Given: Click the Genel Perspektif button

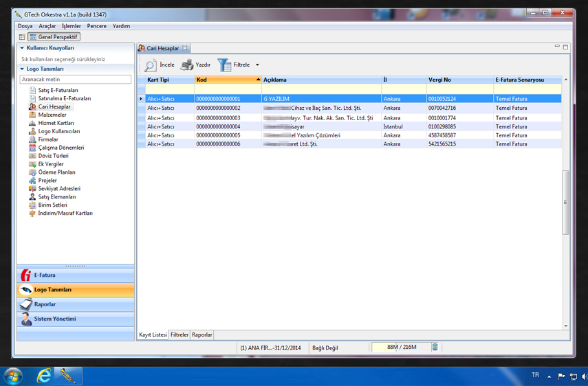Looking at the screenshot, I should [54, 37].
